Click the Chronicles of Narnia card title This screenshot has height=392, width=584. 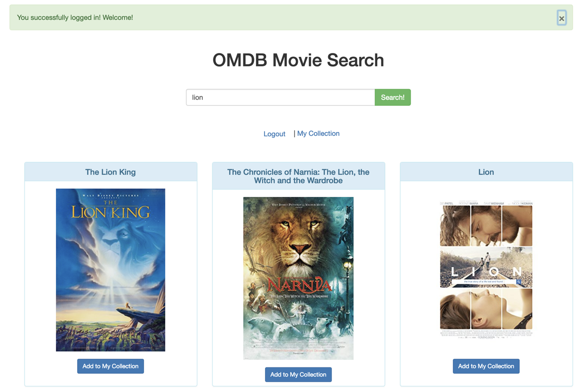coord(298,176)
